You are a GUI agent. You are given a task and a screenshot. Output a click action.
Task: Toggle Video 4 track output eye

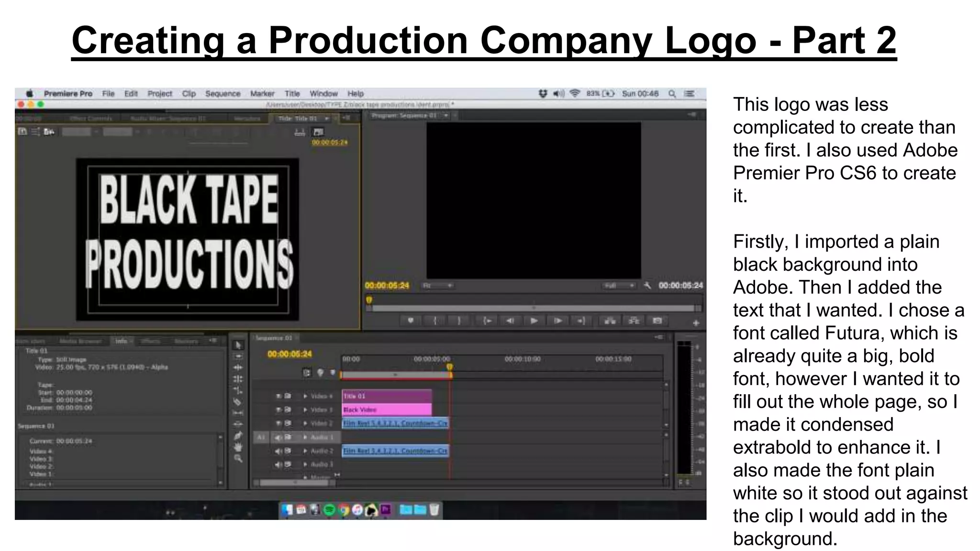278,396
